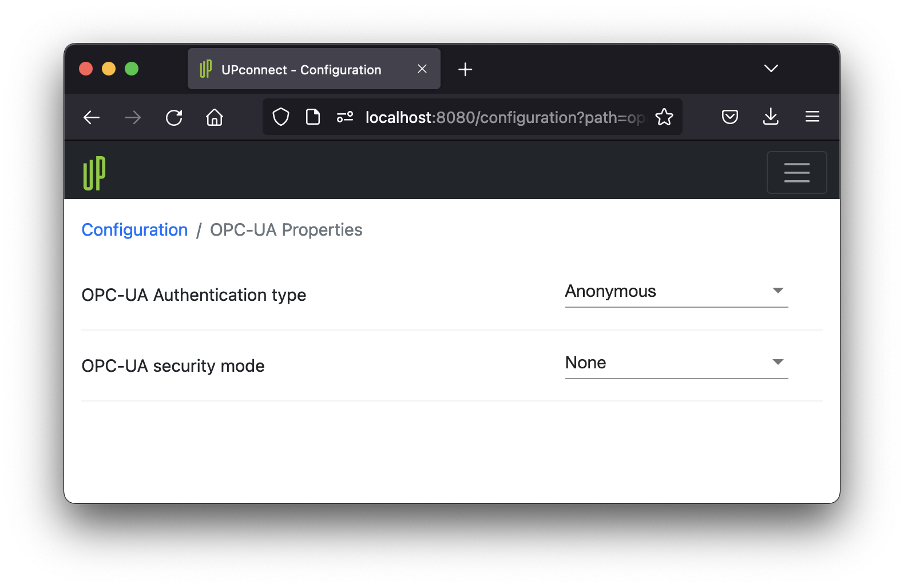The width and height of the screenshot is (904, 588).
Task: Expand the OPC-UA security mode dropdown
Action: pos(676,363)
